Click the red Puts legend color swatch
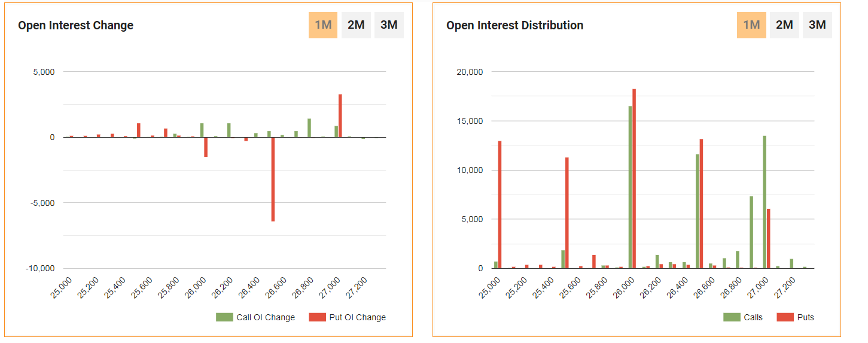This screenshot has width=868, height=343. 785,317
